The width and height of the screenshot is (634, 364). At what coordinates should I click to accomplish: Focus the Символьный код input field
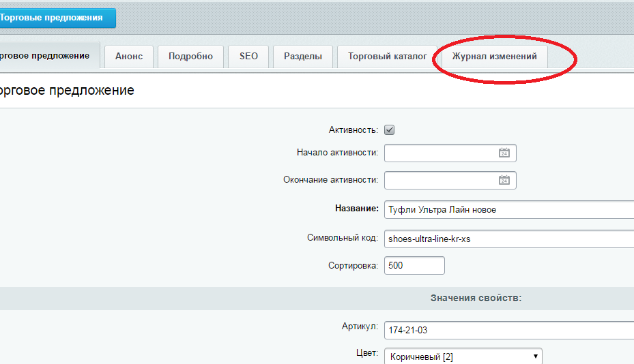pos(508,239)
